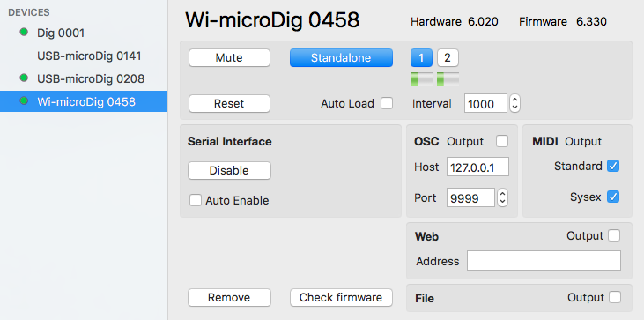644x320 pixels.
Task: Enable the File Output checkbox
Action: coord(615,297)
